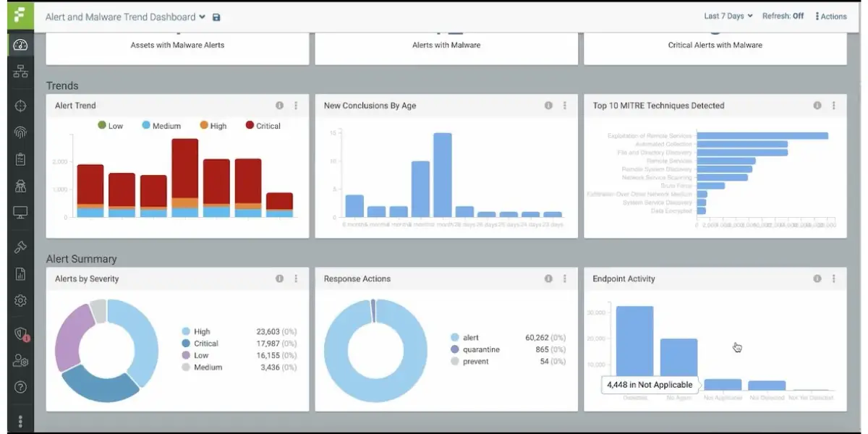Viewport: 868px width, 434px height.
Task: Show info for Alert Trend widget
Action: click(279, 106)
